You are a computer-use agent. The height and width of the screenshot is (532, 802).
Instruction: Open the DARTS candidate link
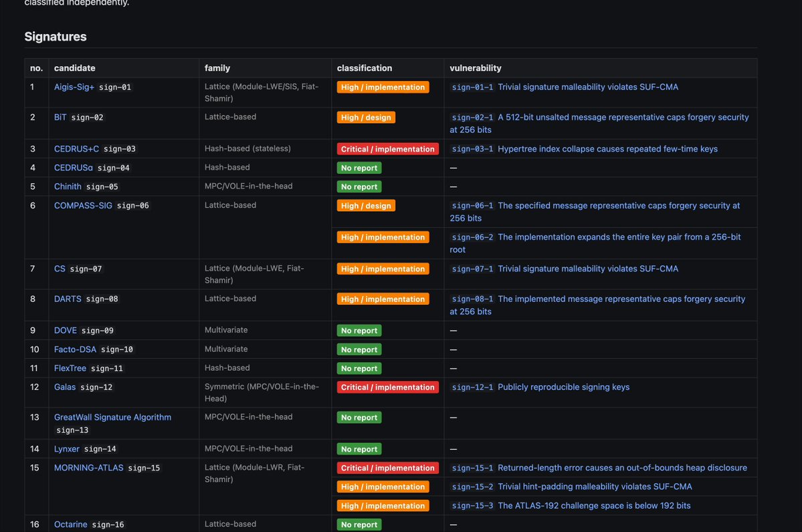coord(68,299)
